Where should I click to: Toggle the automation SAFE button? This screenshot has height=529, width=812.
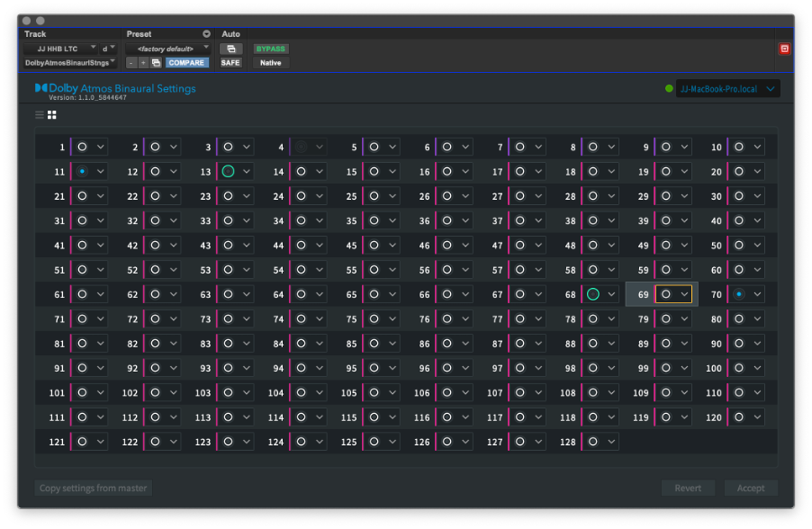(230, 63)
